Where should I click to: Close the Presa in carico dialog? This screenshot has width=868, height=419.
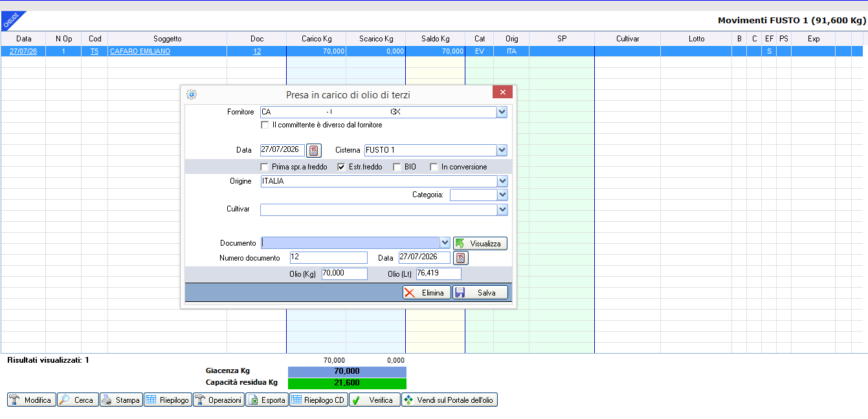(x=502, y=92)
